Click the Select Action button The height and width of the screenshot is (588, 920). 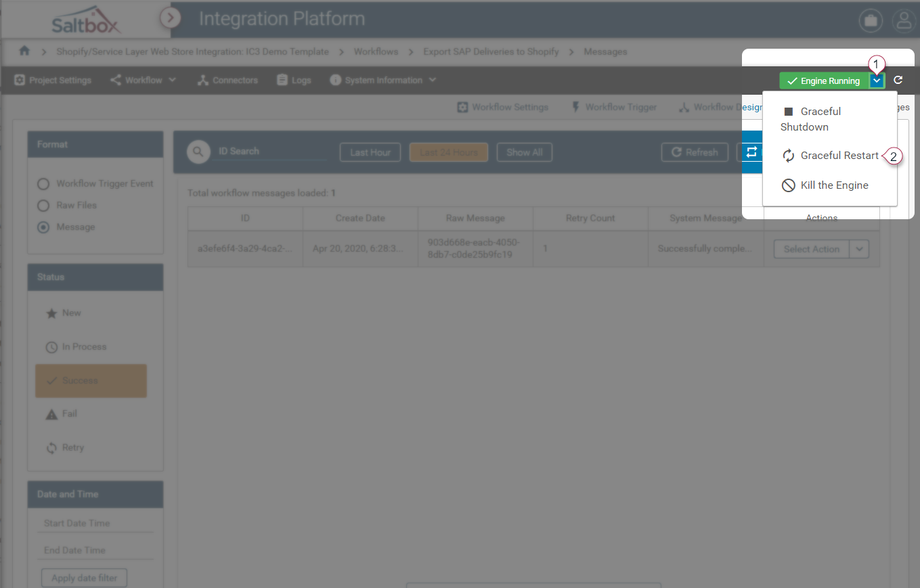pyautogui.click(x=812, y=249)
